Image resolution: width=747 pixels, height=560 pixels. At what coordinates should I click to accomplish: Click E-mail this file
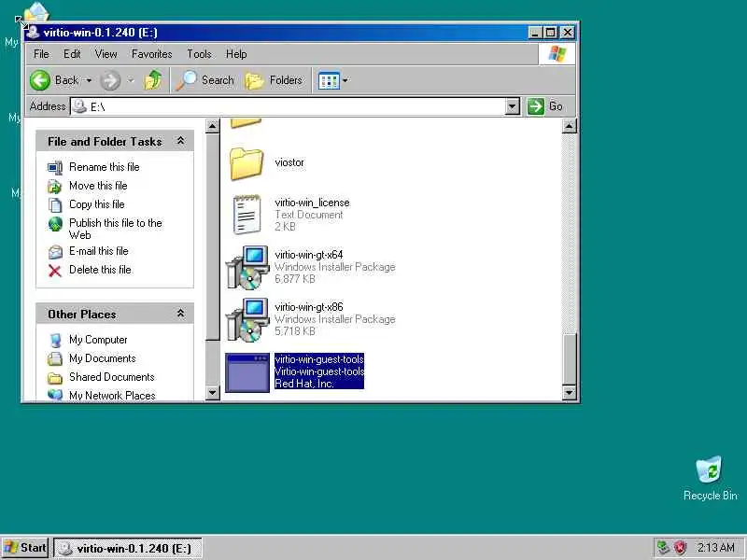pos(99,250)
